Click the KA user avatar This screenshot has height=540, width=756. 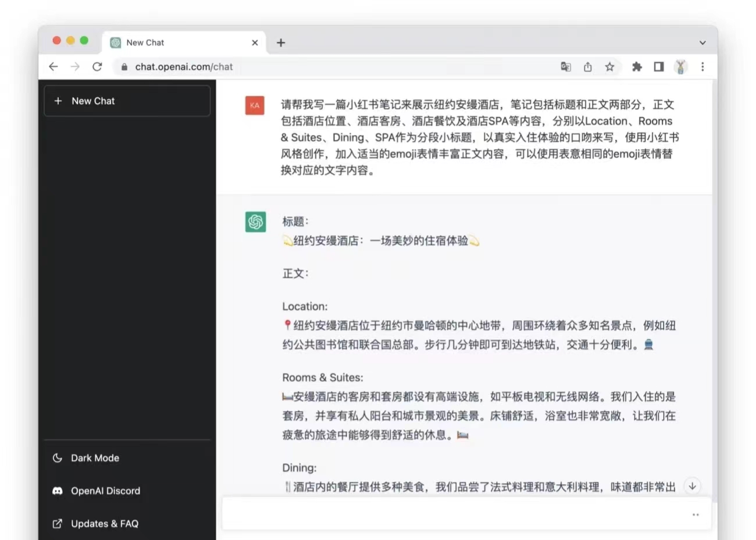tap(255, 105)
